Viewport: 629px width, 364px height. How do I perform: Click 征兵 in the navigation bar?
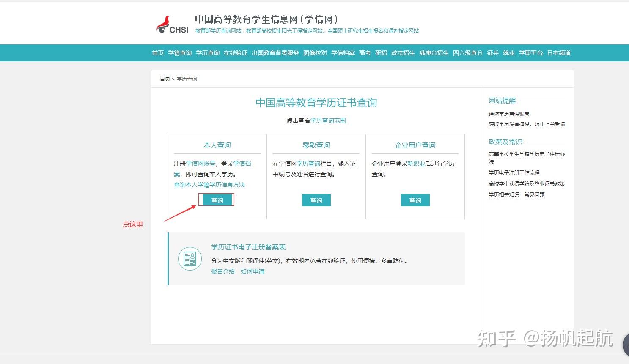(x=493, y=53)
